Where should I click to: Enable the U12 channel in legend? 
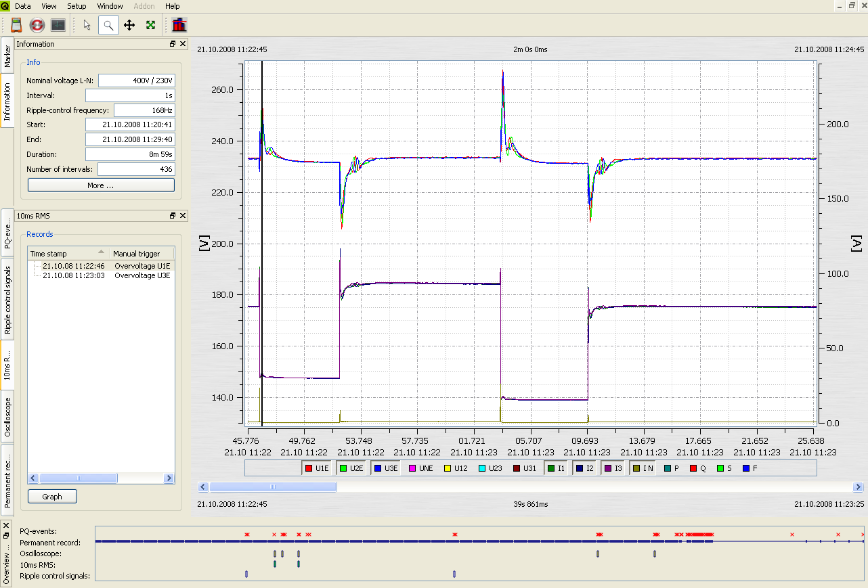click(456, 468)
